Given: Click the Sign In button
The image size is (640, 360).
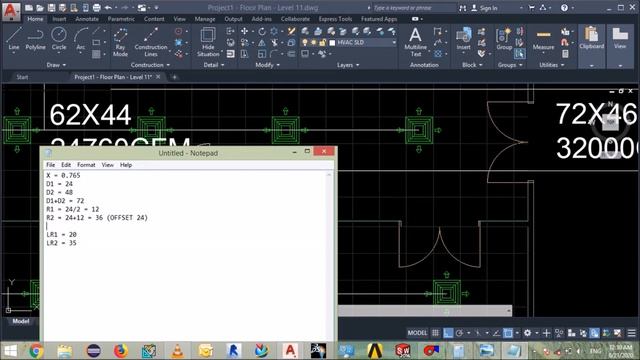Looking at the screenshot, I should (485, 8).
